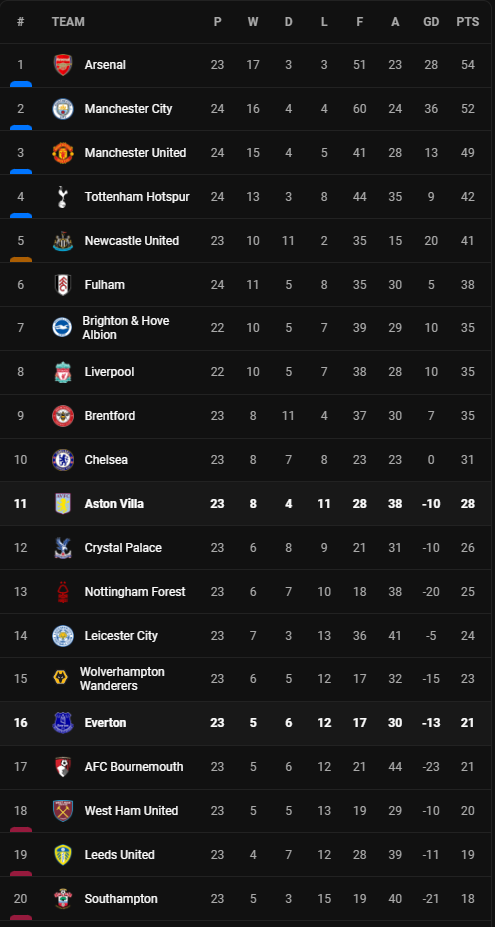This screenshot has width=495, height=927.
Task: Click the Tottenham Hotspur cockerel logo
Action: coord(63,197)
